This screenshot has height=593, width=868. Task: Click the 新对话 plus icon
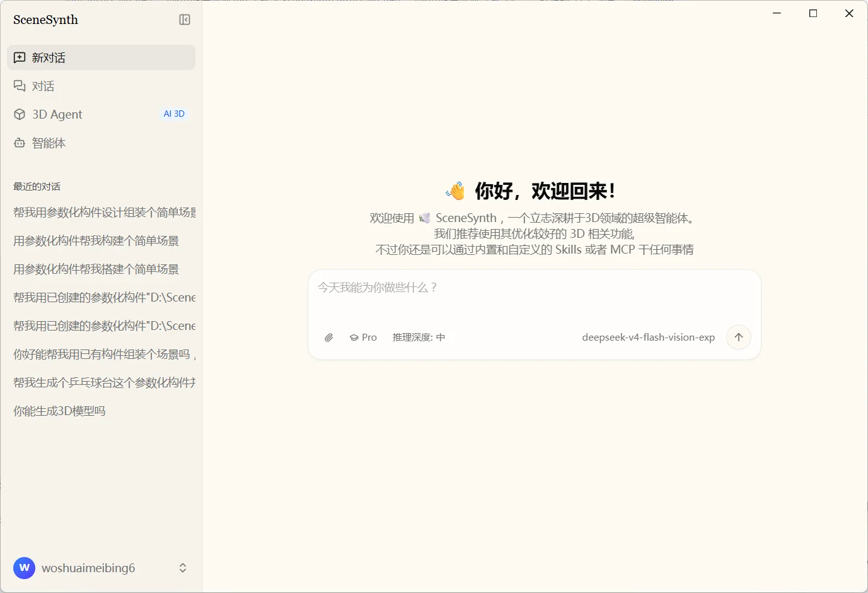click(x=20, y=57)
